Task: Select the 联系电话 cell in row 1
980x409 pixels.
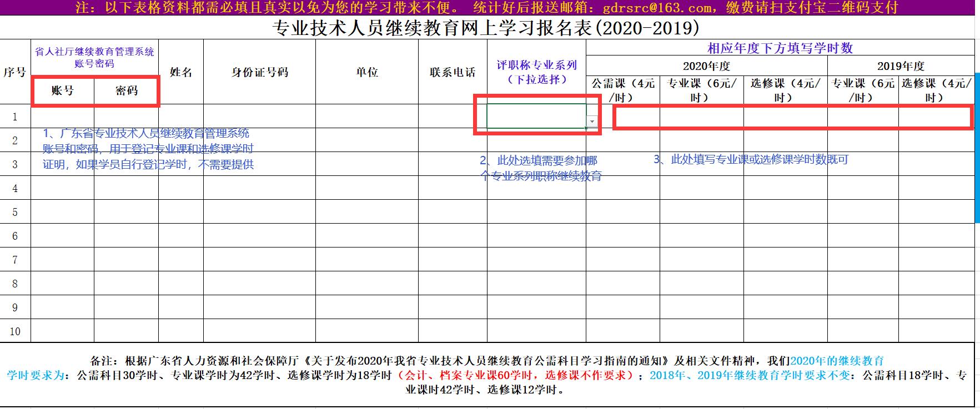Action: click(x=452, y=117)
